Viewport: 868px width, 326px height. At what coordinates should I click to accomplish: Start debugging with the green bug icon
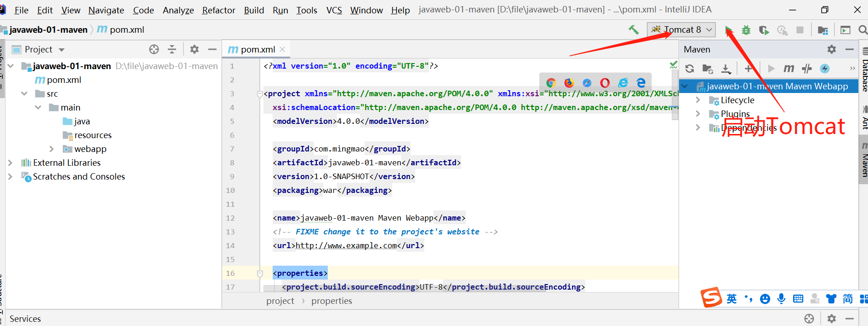(746, 30)
